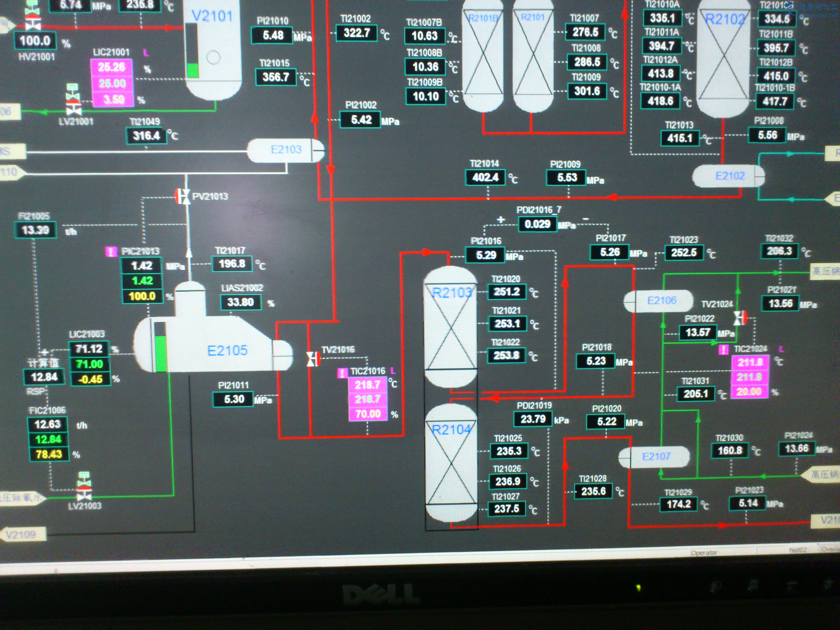Select PI21008 pressure value 5.56
The height and width of the screenshot is (630, 840).
pyautogui.click(x=767, y=135)
